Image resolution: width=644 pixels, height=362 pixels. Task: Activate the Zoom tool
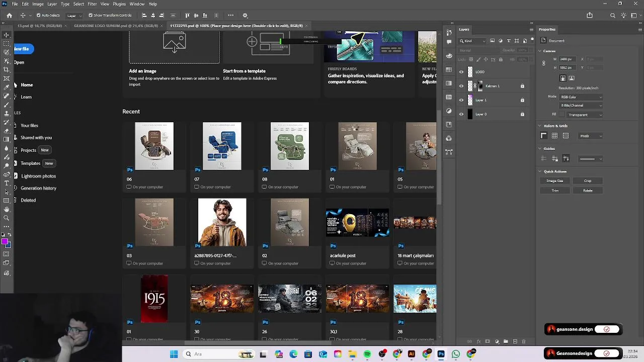click(7, 218)
